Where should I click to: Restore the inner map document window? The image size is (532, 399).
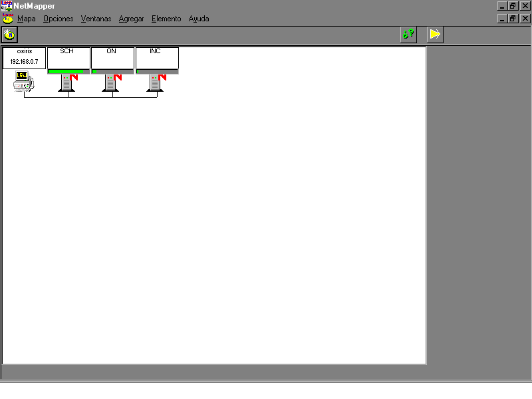(513, 19)
